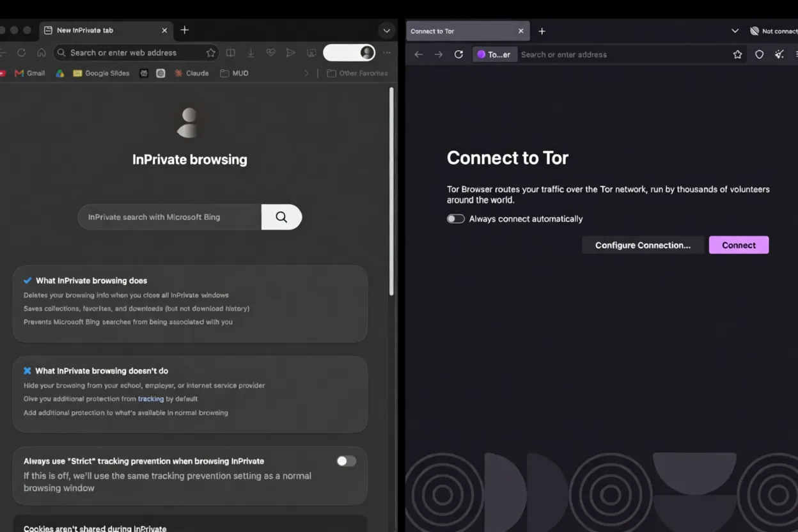Open the MUO favorites folder
Screen dimensions: 798x532
coord(234,74)
